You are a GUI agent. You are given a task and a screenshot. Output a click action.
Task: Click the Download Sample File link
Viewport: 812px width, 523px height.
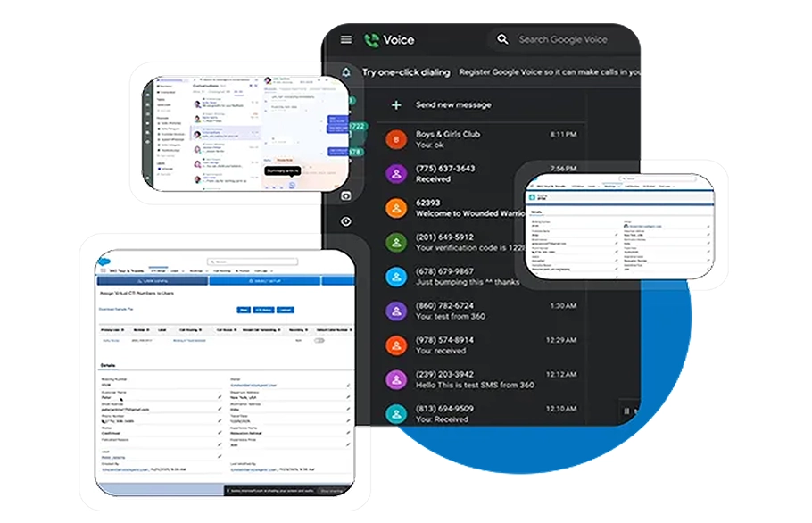(x=116, y=309)
